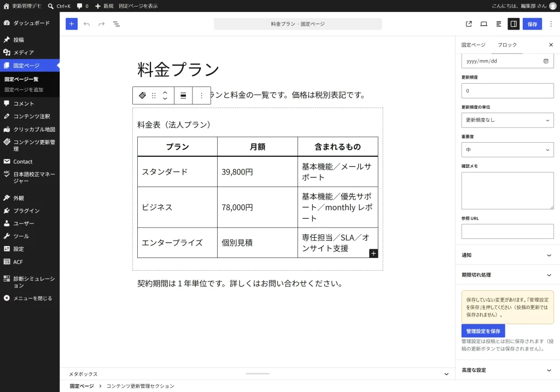The height and width of the screenshot is (392, 560).
Task: Expand the メタボックス panel chevron
Action: [446, 374]
